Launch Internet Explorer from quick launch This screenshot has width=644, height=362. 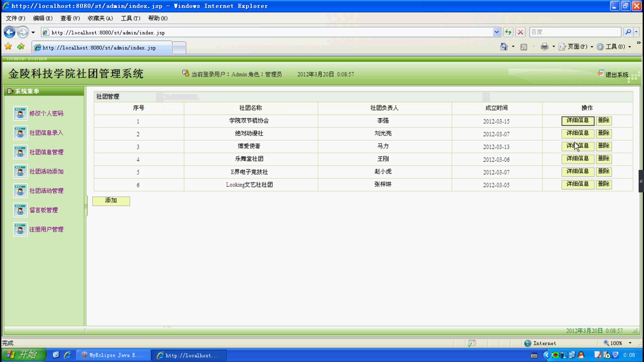point(68,355)
